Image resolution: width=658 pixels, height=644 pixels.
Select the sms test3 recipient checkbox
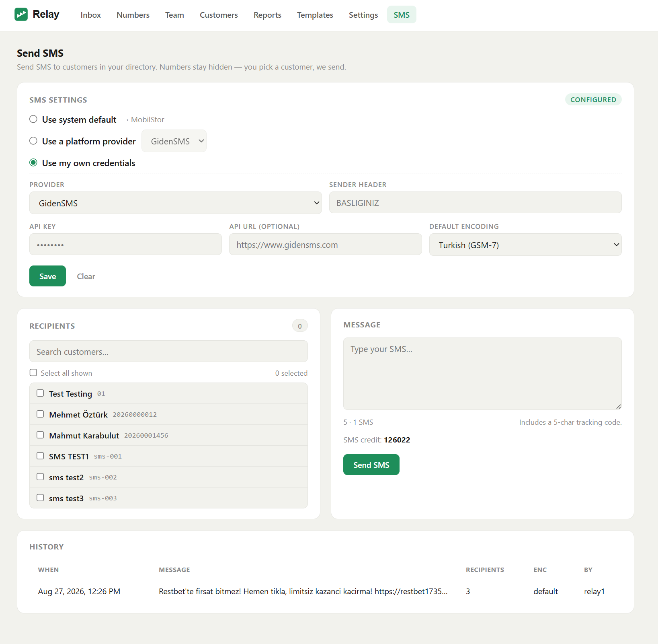(x=40, y=498)
